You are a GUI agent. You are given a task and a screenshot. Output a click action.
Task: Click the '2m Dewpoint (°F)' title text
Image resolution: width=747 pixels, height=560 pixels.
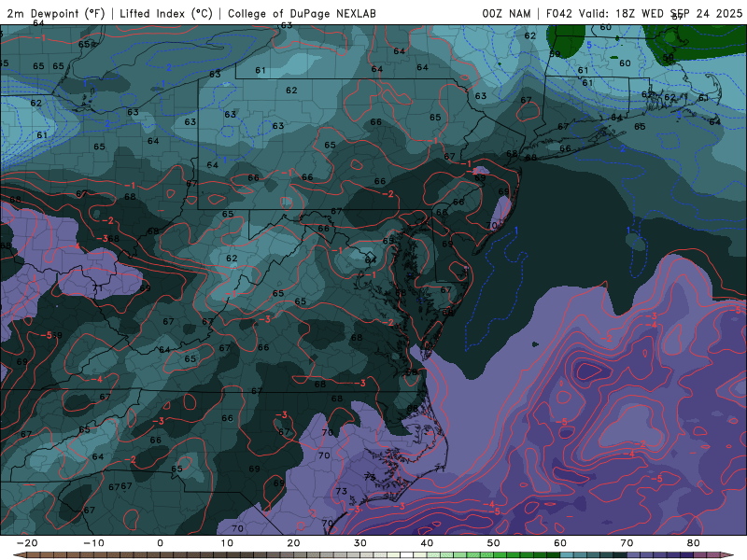pos(55,13)
